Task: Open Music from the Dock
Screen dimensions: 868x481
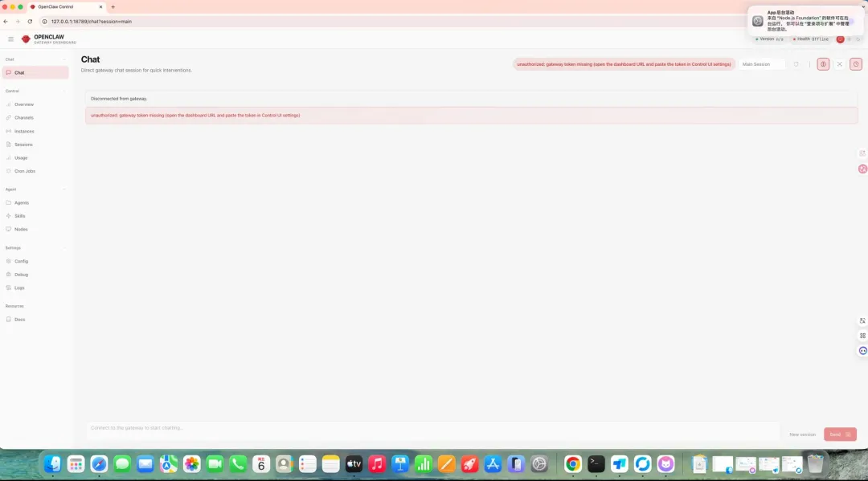Action: point(377,464)
